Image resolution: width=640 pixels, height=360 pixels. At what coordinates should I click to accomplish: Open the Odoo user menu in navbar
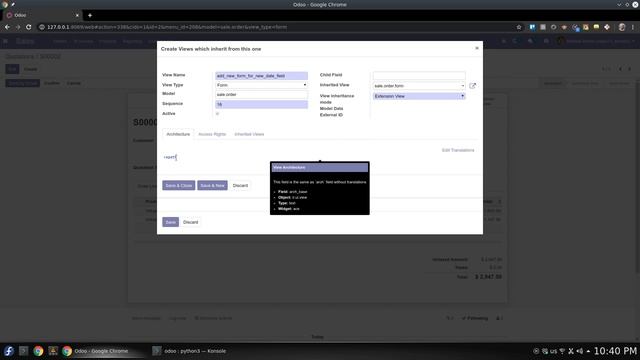(x=596, y=41)
